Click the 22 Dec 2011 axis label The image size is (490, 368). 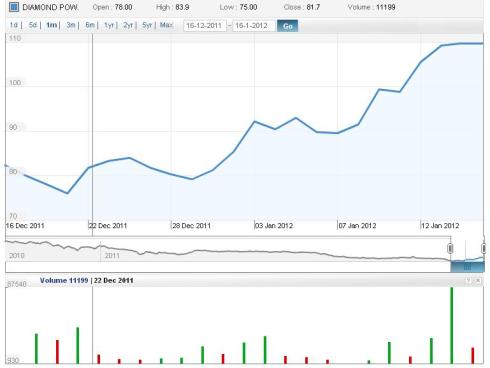[x=108, y=226]
